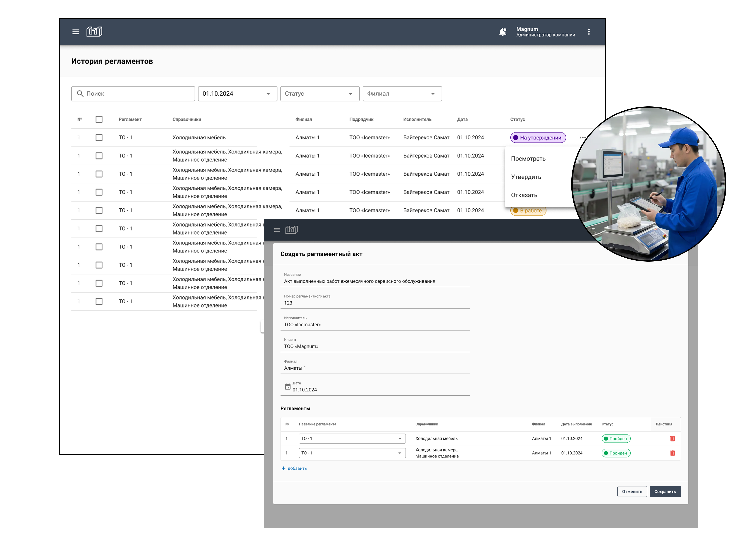The width and height of the screenshot is (756, 540).
Task: Check the last table row checkbox
Action: 99,302
